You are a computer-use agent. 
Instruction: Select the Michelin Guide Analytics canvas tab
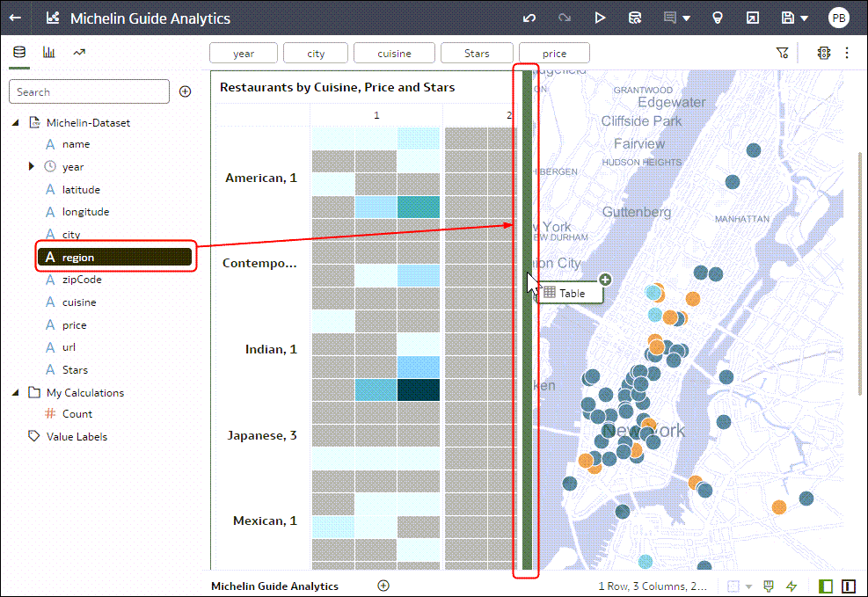click(x=274, y=586)
